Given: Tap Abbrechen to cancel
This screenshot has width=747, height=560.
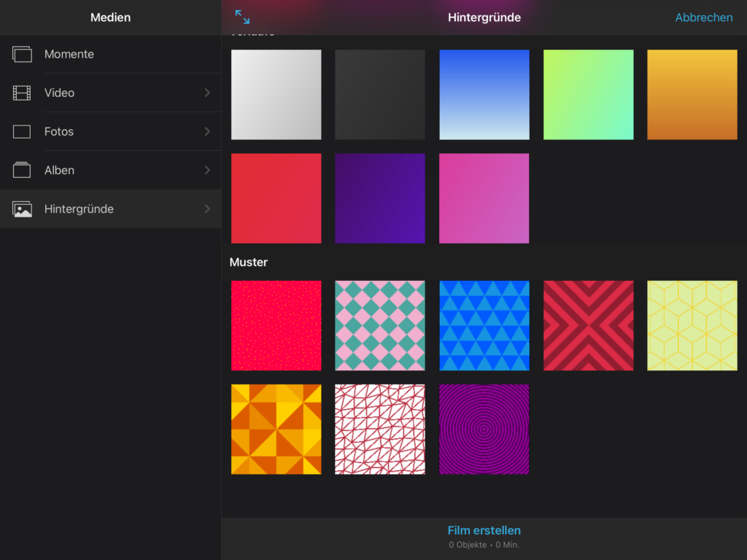Looking at the screenshot, I should (703, 17).
